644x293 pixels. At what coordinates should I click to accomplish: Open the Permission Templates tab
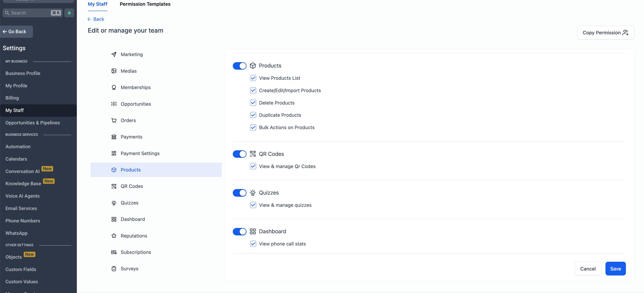[x=145, y=4]
